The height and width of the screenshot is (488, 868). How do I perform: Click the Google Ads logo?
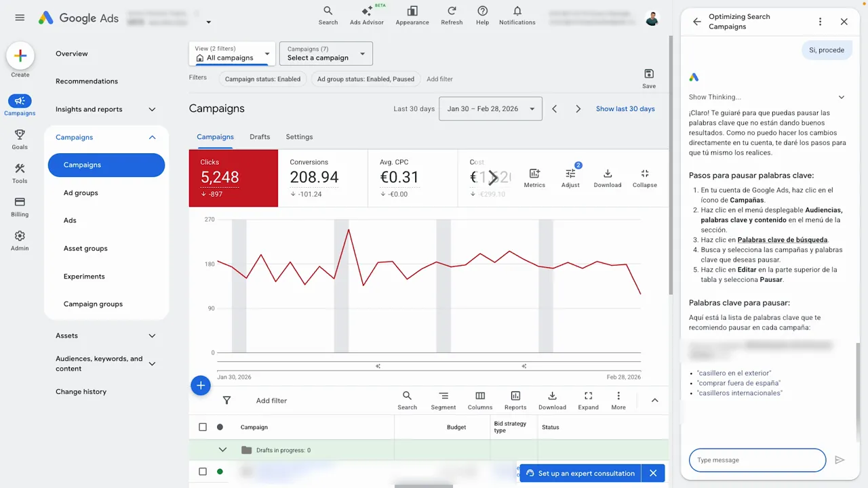pos(78,18)
